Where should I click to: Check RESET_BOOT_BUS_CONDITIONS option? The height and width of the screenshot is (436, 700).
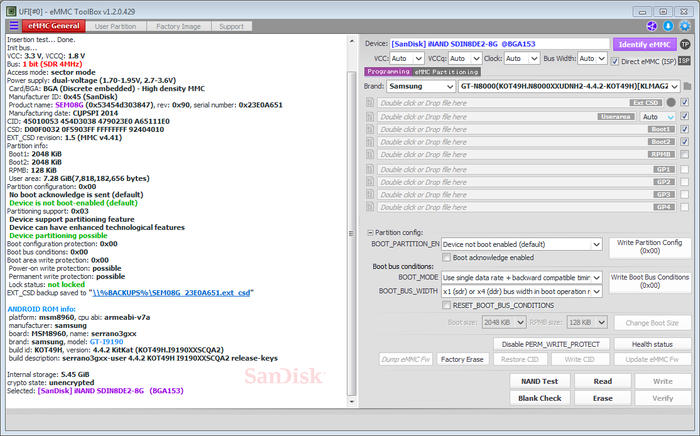click(x=447, y=305)
